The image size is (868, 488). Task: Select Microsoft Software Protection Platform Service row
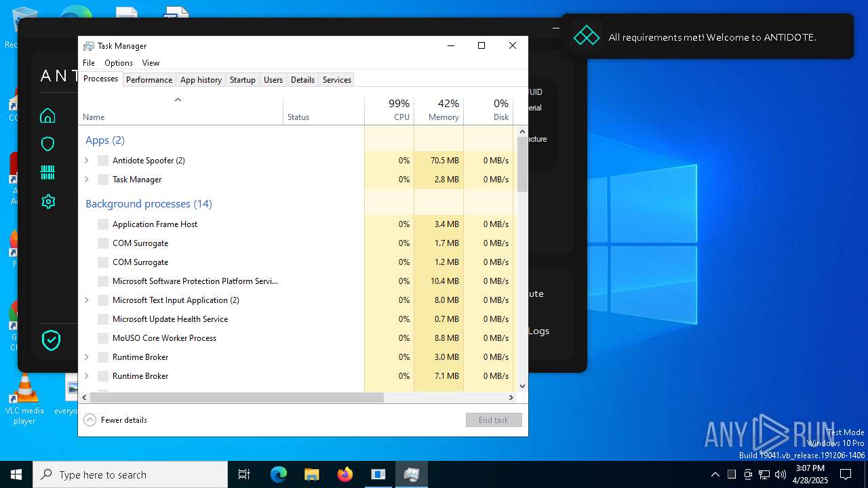coord(296,281)
